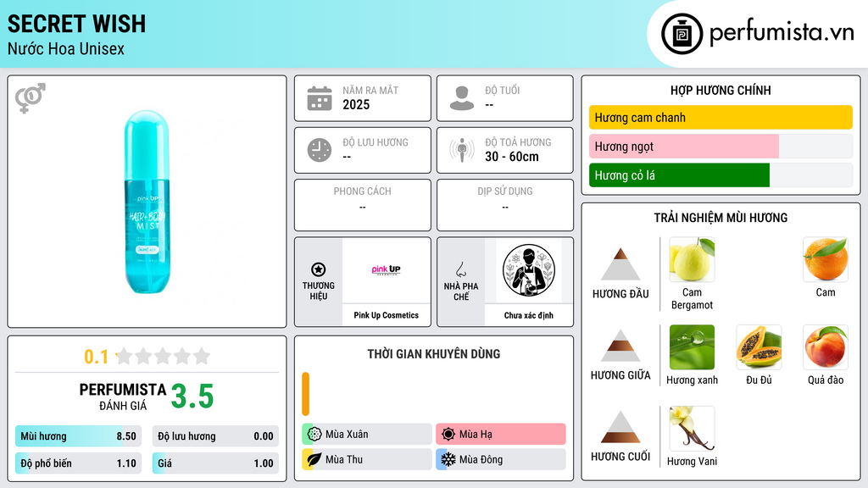Click the snowflake icon beside Mùa Đông
This screenshot has height=488, width=868.
coord(448,459)
